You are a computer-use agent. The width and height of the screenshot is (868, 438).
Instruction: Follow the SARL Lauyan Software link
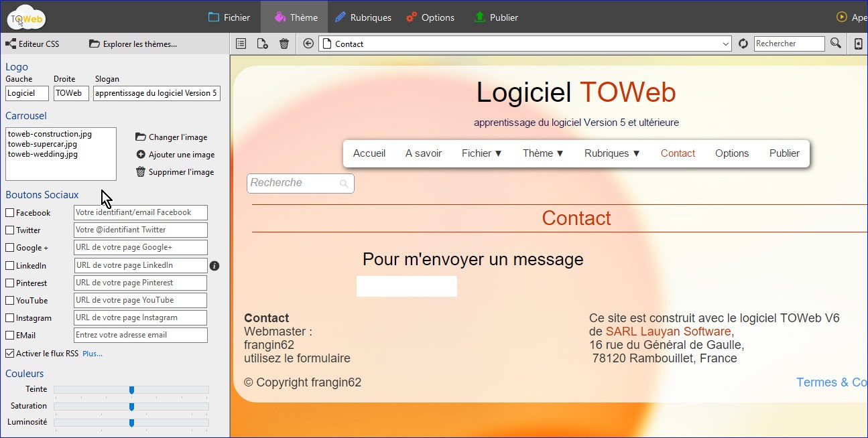(668, 332)
